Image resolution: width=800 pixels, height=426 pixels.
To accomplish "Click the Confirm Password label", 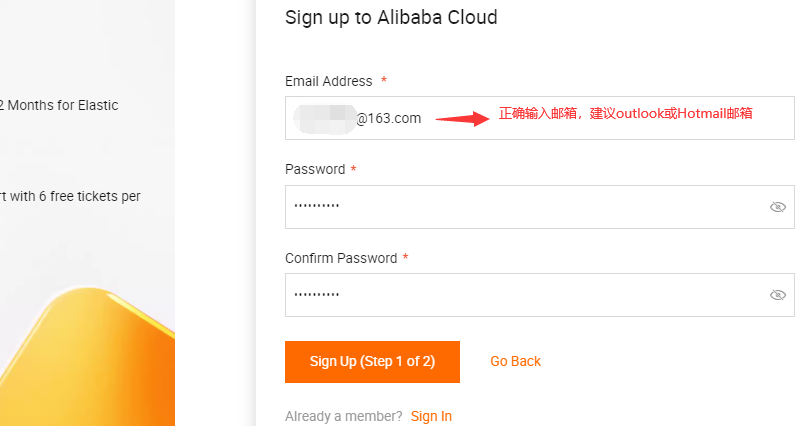I will coord(341,258).
